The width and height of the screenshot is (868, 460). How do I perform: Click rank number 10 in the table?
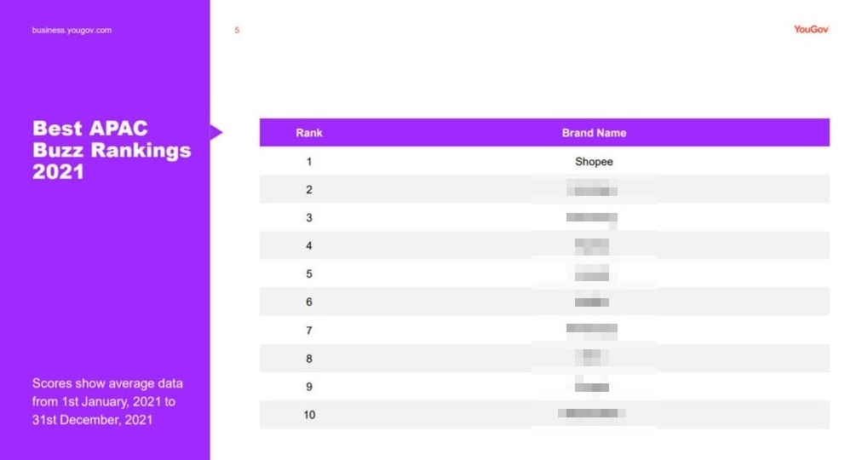(309, 415)
